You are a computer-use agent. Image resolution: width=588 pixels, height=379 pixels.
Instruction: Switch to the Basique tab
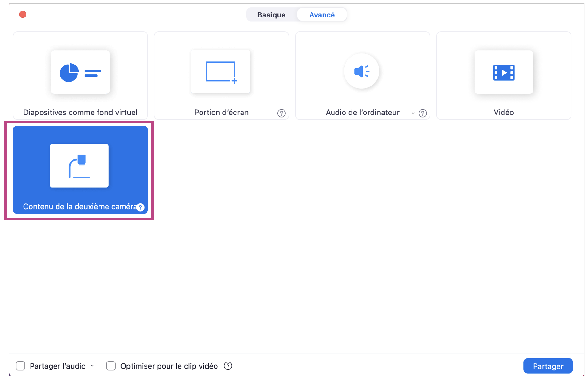point(271,15)
